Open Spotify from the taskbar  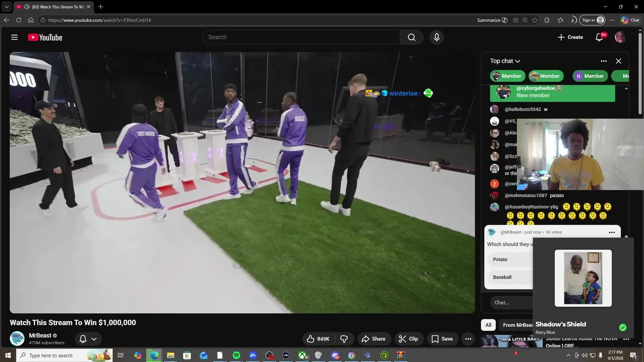(236, 355)
